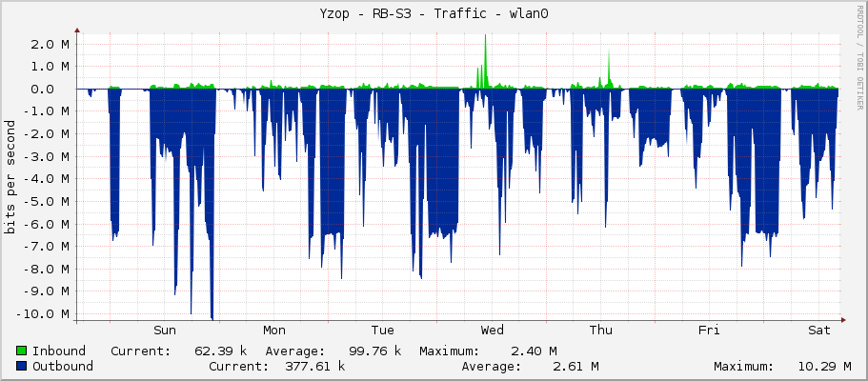Click the tall green inbound spike near Wed
The image size is (868, 381).
coord(485,62)
